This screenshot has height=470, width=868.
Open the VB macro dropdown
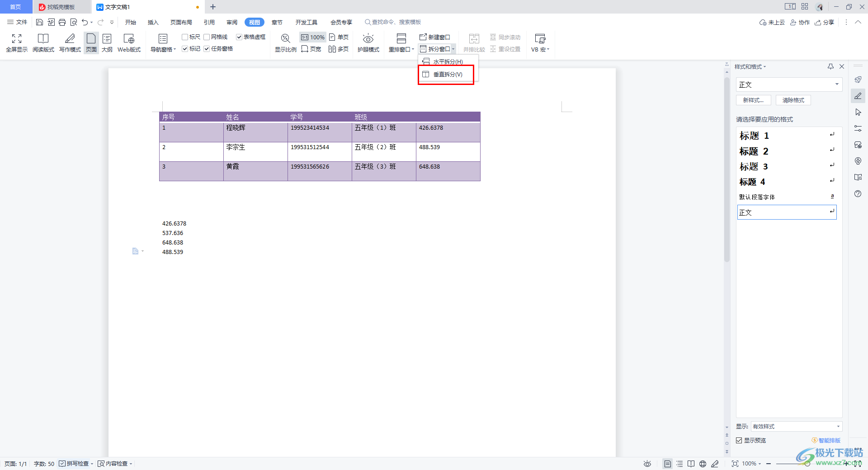click(x=540, y=43)
